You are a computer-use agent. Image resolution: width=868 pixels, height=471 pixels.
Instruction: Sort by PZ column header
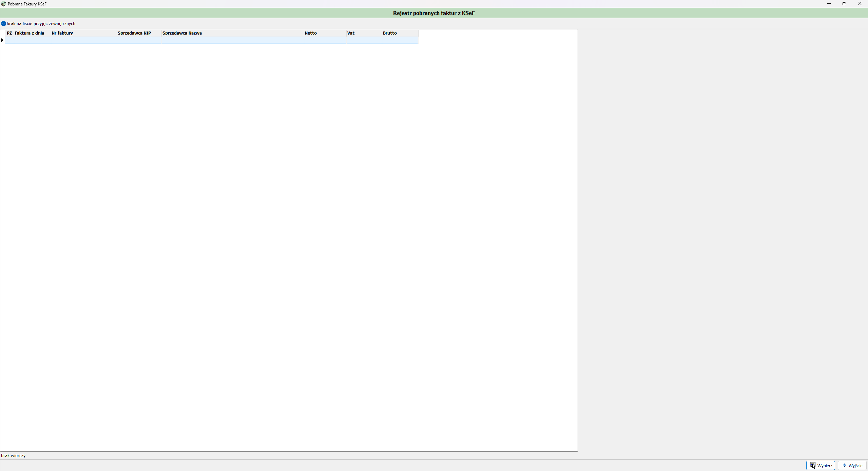coord(9,33)
